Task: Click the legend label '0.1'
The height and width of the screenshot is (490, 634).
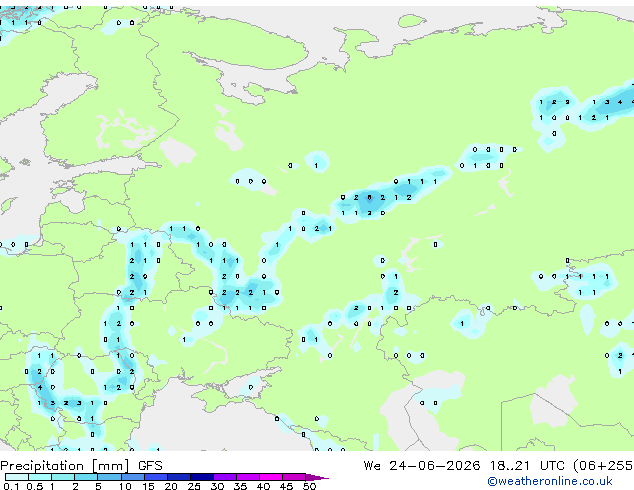Action: click(12, 486)
